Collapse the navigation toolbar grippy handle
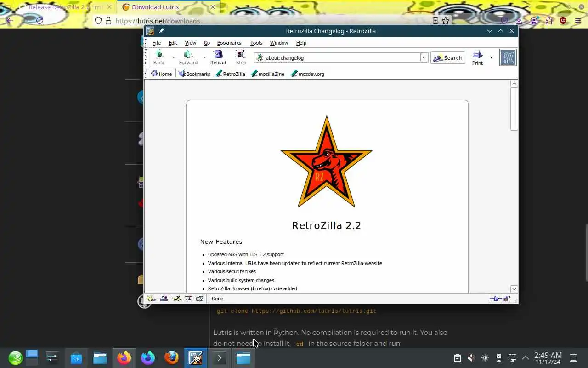The image size is (588, 368). tap(147, 57)
